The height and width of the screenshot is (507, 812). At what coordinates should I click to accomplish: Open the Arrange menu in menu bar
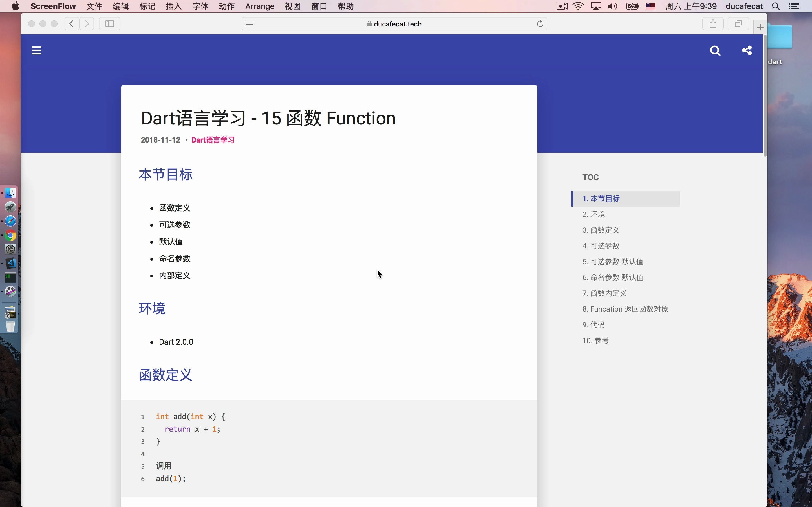click(x=259, y=6)
